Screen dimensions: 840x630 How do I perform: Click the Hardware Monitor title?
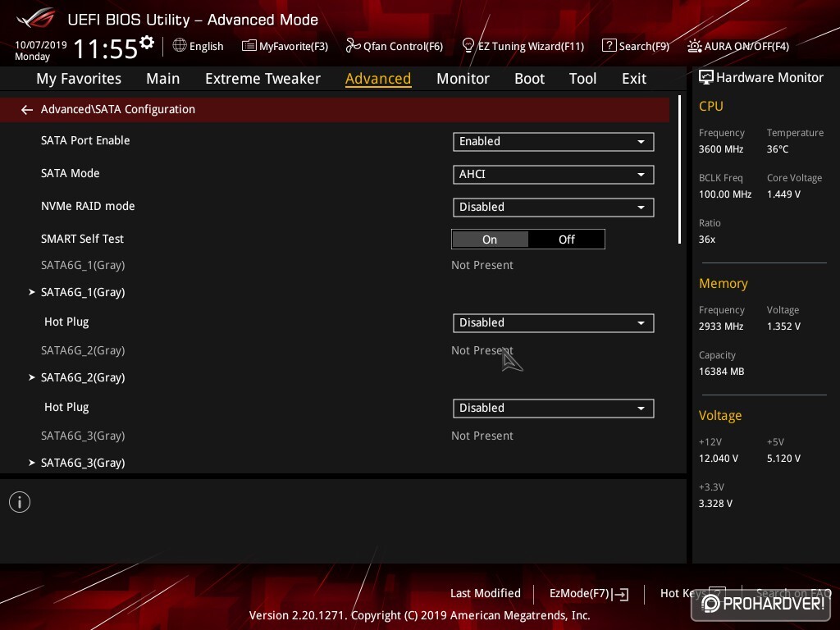click(x=769, y=78)
